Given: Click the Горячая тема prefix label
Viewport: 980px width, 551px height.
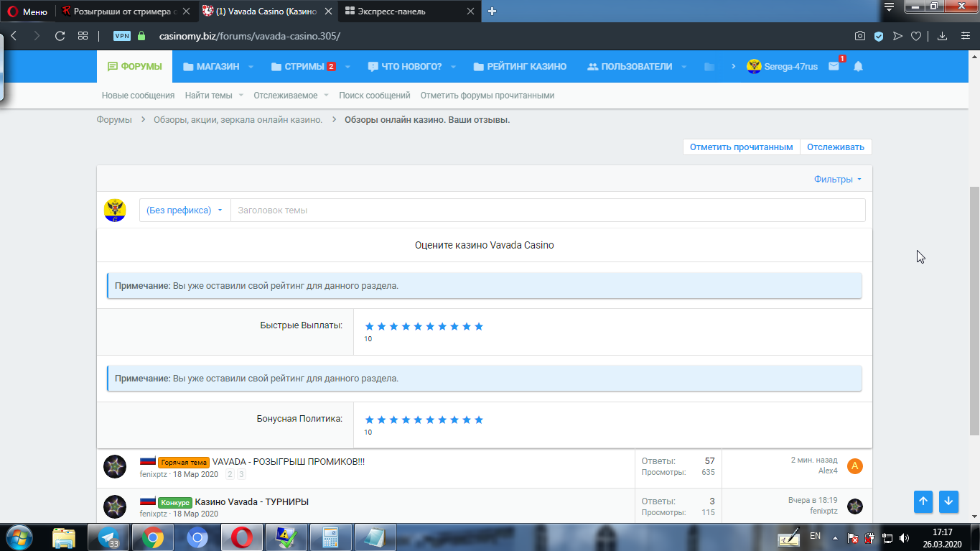Looking at the screenshot, I should (x=184, y=463).
